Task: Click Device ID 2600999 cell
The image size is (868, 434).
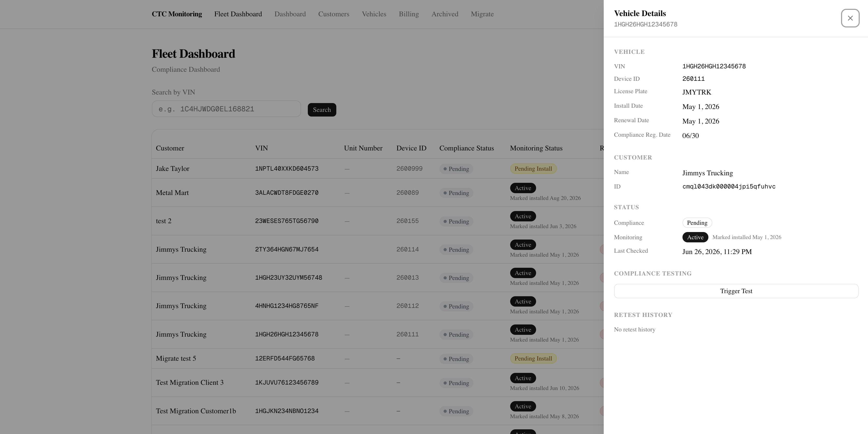Action: coord(409,169)
